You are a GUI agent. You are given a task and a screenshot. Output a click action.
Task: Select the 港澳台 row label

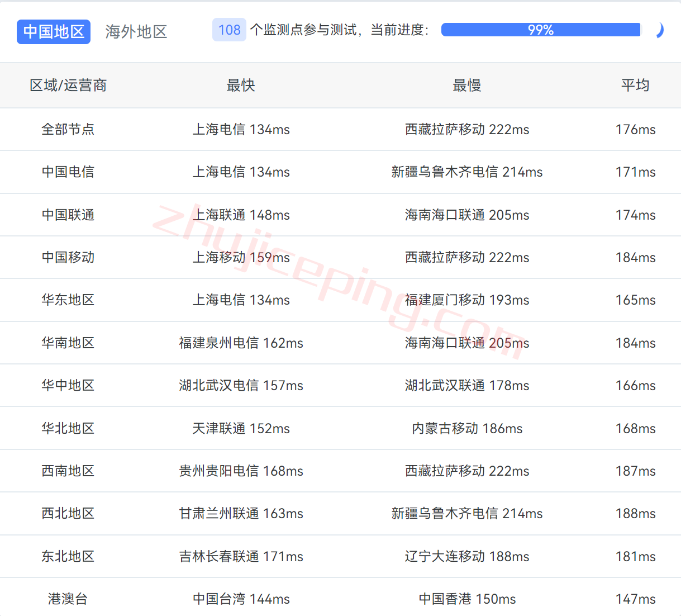pyautogui.click(x=68, y=599)
